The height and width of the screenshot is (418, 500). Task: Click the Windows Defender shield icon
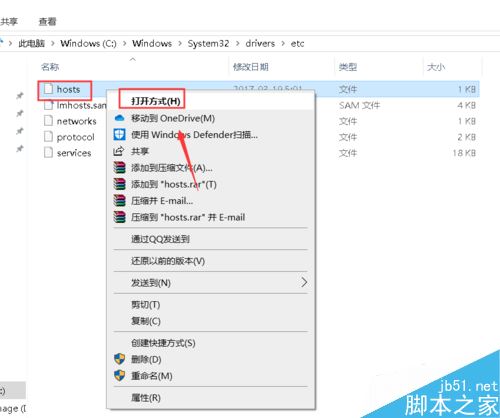(x=119, y=135)
